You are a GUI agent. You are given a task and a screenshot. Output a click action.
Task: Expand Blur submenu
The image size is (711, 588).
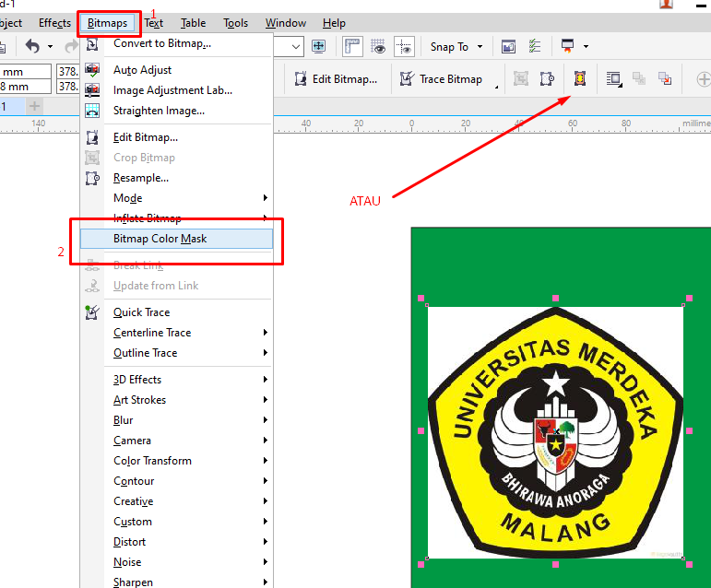click(x=177, y=420)
